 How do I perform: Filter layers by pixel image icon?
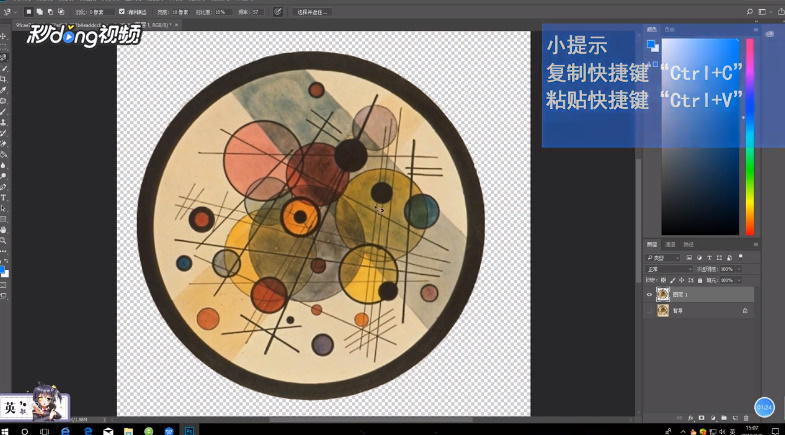pyautogui.click(x=689, y=258)
